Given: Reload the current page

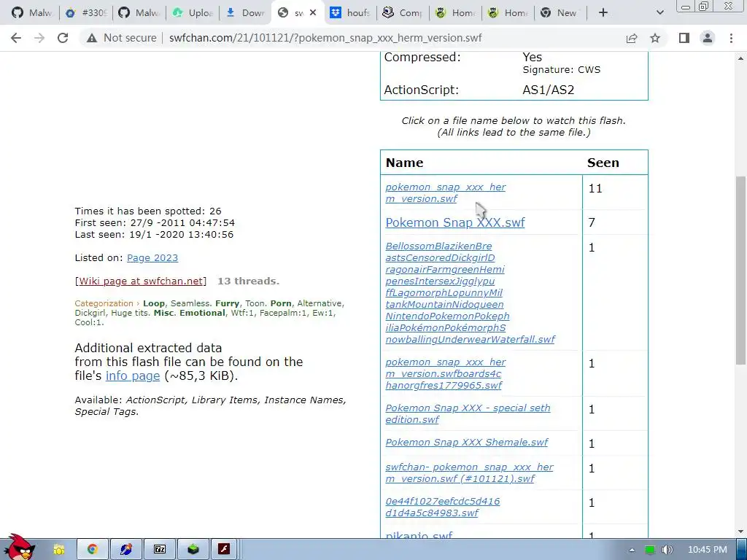Looking at the screenshot, I should pos(63,38).
